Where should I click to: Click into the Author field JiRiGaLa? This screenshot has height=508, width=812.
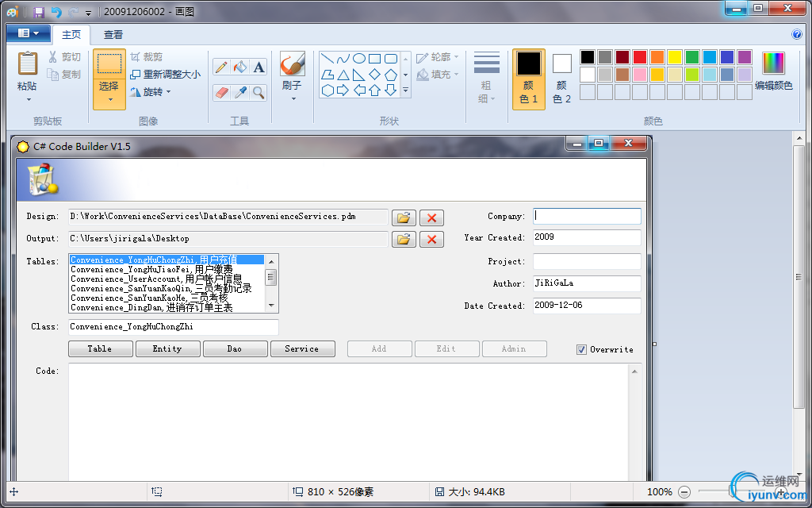587,283
